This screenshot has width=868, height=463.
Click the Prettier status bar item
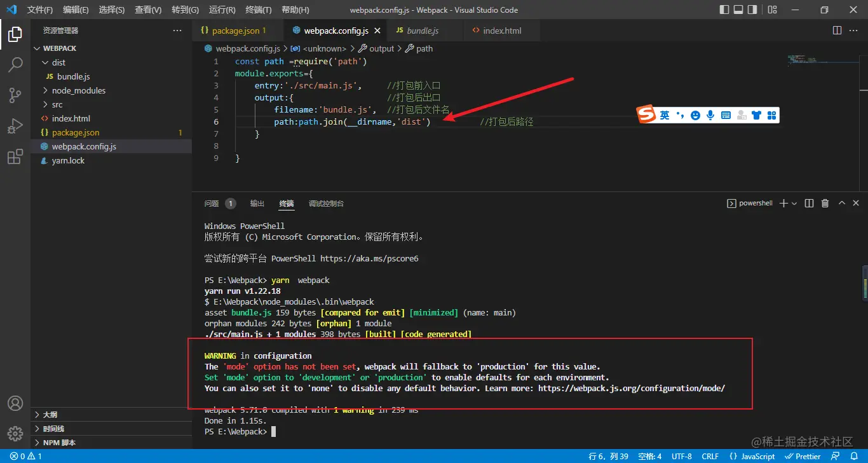coord(803,456)
